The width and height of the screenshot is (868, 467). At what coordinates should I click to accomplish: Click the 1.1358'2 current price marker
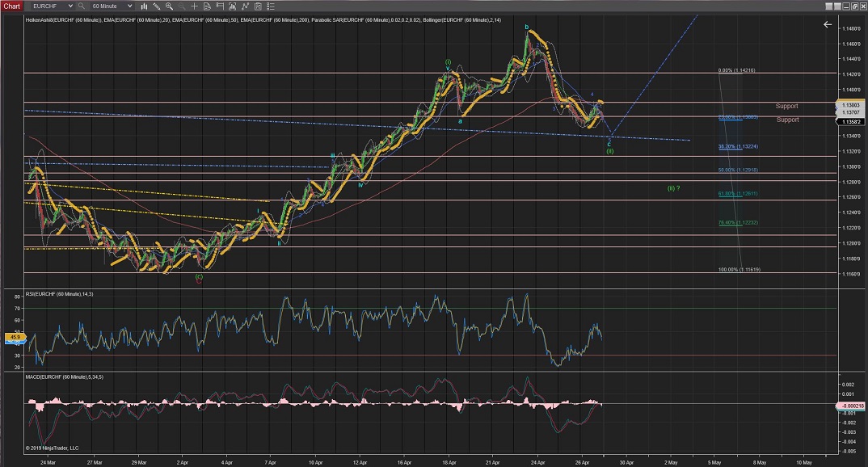tap(851, 121)
